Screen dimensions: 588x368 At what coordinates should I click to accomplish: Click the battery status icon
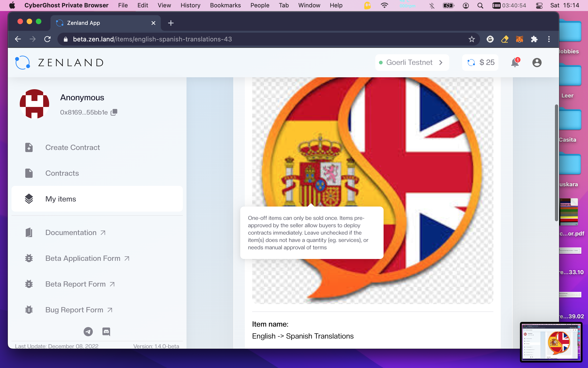click(x=448, y=5)
